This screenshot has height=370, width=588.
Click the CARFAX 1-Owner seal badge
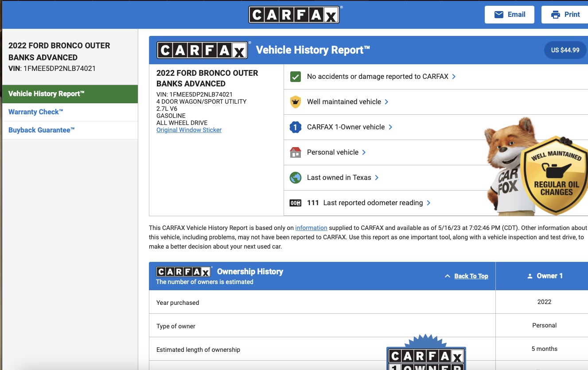coord(426,352)
